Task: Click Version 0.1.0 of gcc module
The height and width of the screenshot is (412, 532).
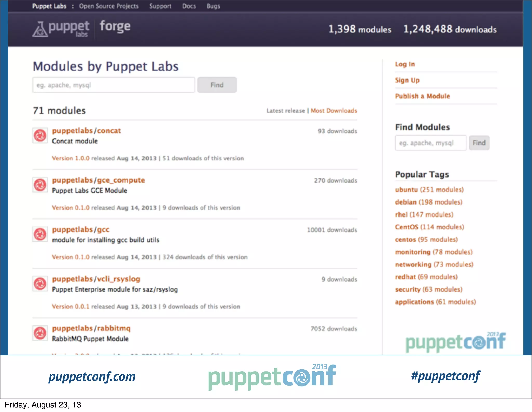Action: tap(71, 257)
